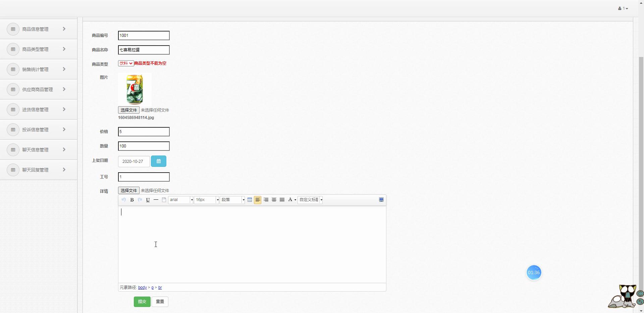This screenshot has width=644, height=313.
Task: Click the 重置 reset button
Action: [160, 302]
